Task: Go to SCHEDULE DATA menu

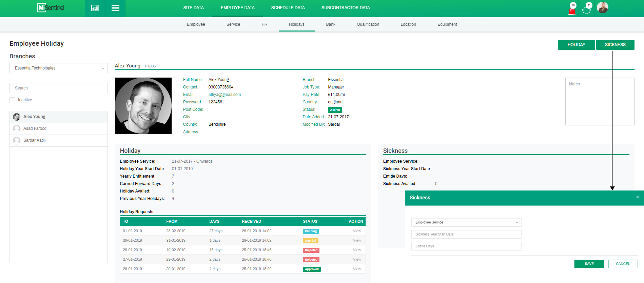Action: [x=288, y=8]
